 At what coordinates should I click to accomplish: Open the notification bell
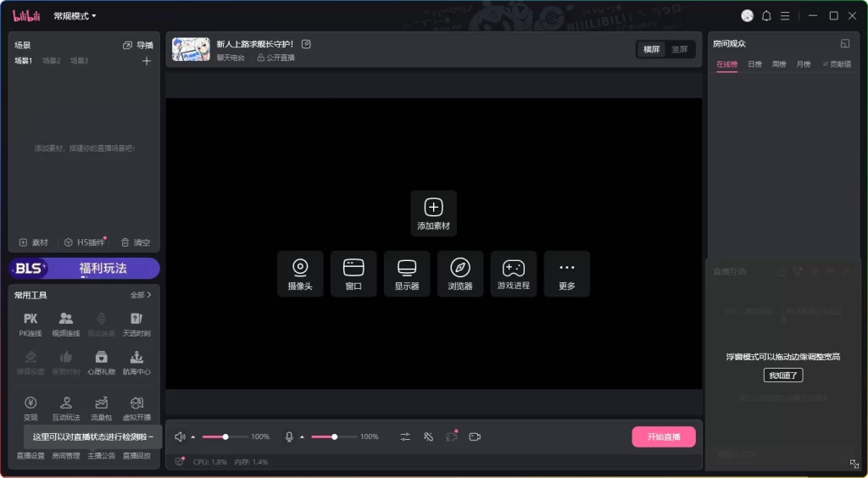[766, 16]
